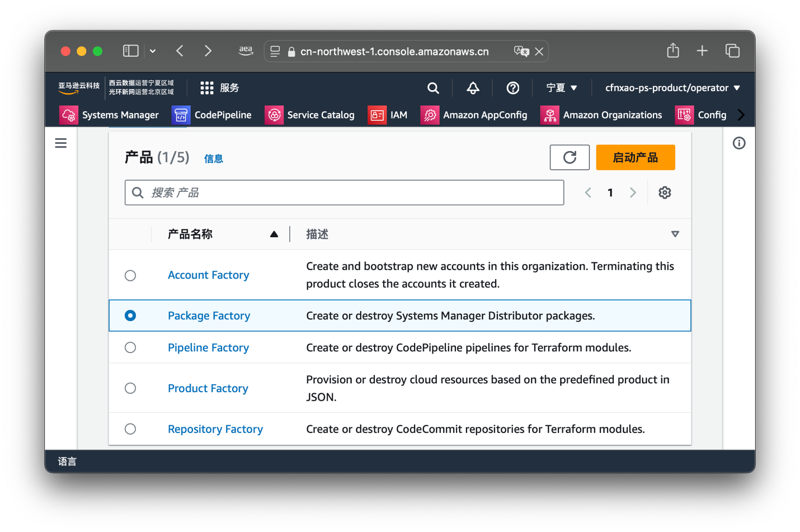Open the help question mark icon
This screenshot has height=532, width=800.
512,88
